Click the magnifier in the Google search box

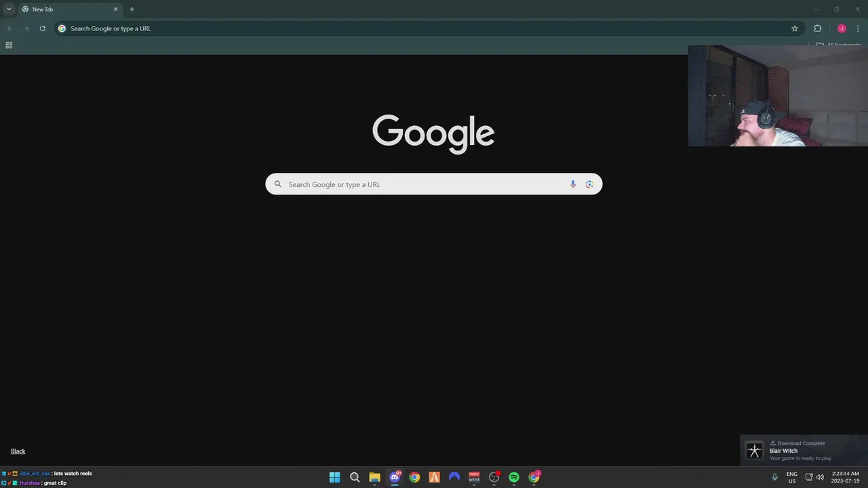click(x=277, y=184)
